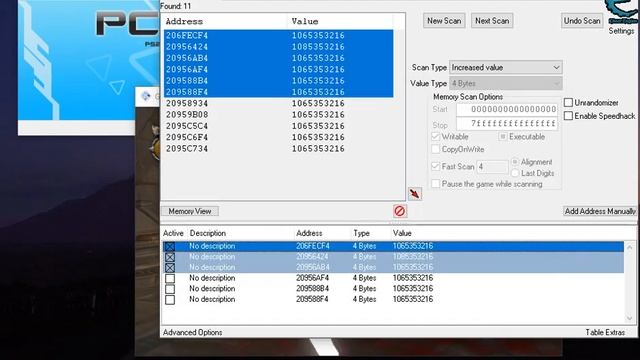Screen dimensions: 640x360
Task: Freeze address 20956AF4 active checkbox
Action: tap(170, 278)
